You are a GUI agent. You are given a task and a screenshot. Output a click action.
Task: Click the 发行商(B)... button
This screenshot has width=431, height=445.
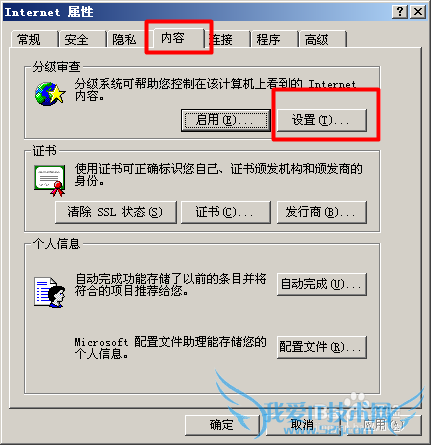coord(322,212)
